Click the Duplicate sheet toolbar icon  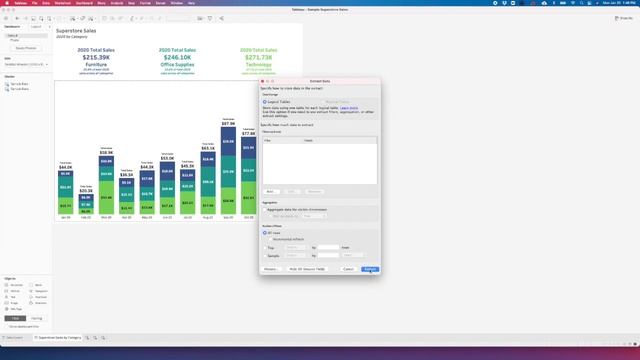coord(82,18)
